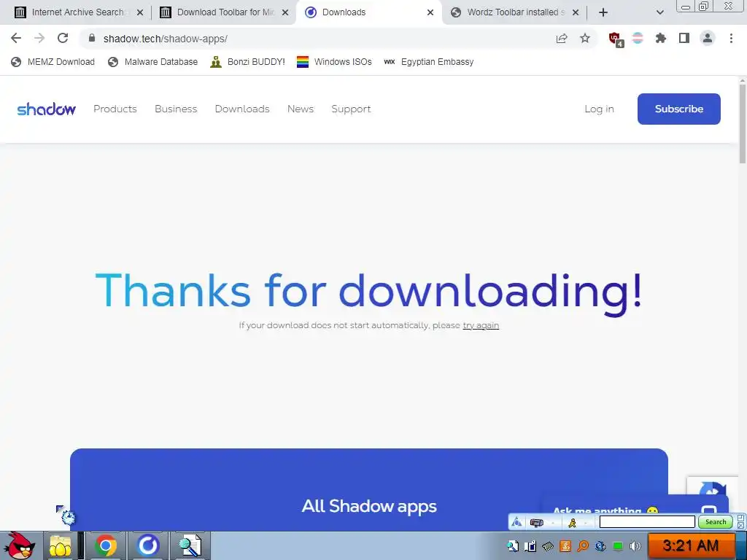Open the Extensions puzzle-piece menu
Image resolution: width=747 pixels, height=560 pixels.
(x=661, y=38)
